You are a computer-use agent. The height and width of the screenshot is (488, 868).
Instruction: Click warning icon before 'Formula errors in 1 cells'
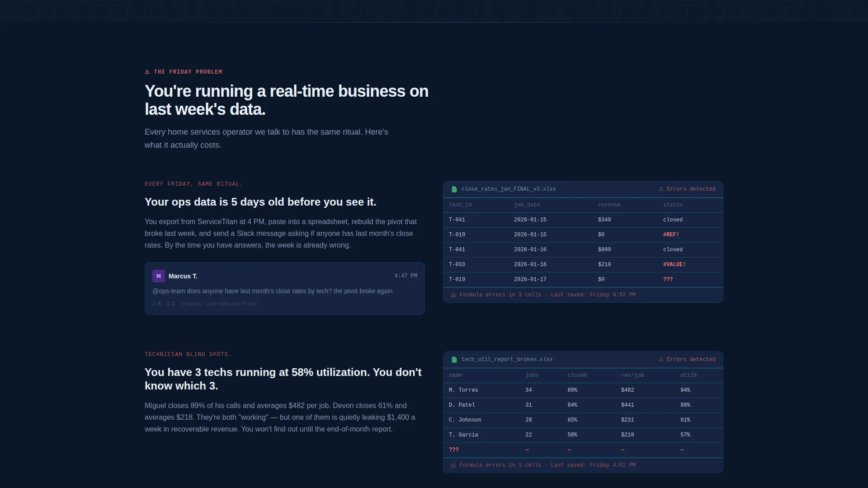(x=453, y=465)
